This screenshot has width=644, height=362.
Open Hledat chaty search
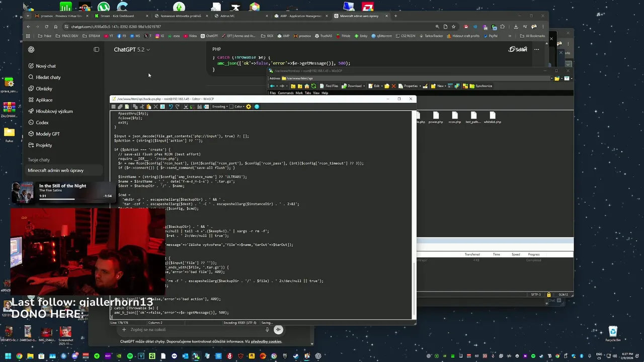tap(48, 77)
